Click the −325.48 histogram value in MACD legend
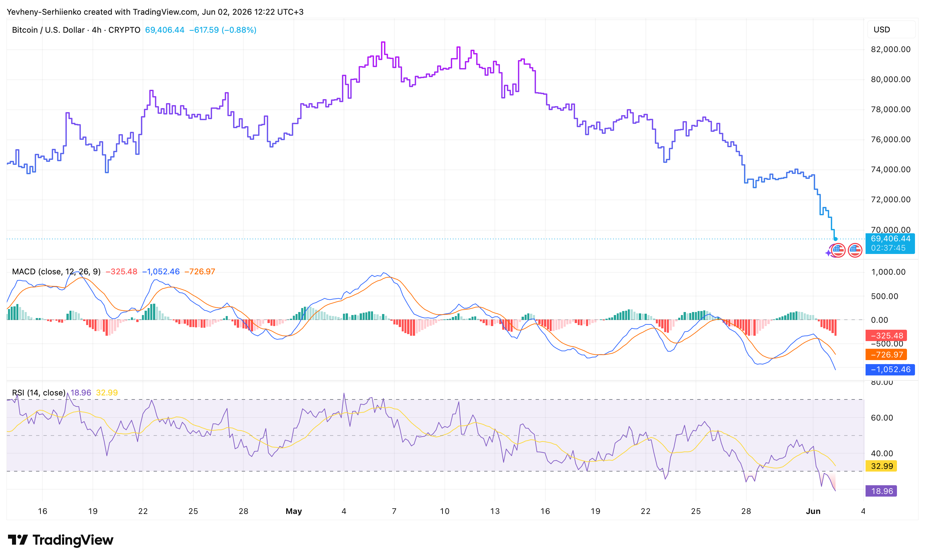Screen dimensions: 925x560 click(x=122, y=271)
